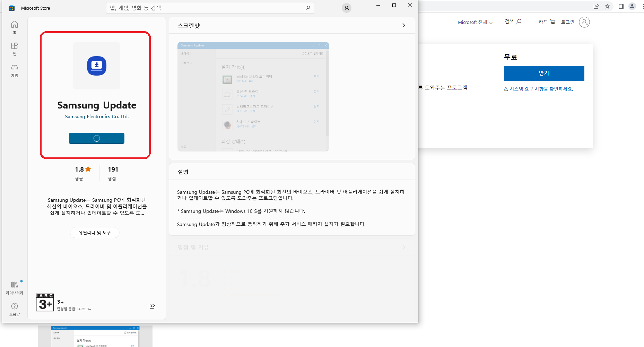Open Apps section in Store sidebar
Screen dimensions: 644x347
tap(15, 49)
